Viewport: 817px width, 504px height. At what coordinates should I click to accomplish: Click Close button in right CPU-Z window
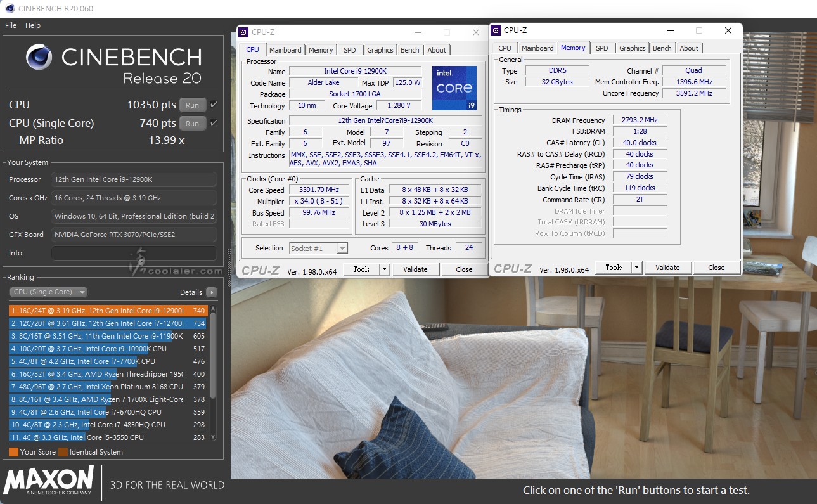tap(716, 268)
